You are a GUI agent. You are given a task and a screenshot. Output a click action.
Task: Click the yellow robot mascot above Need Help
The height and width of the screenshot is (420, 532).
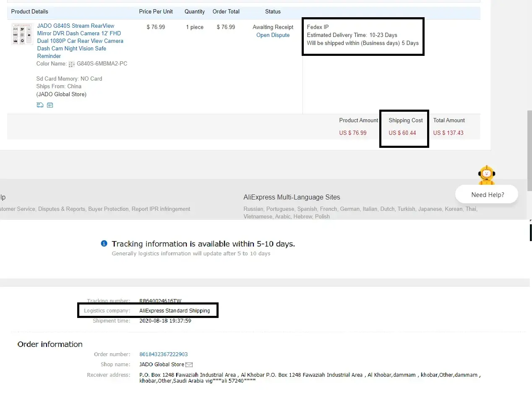pos(487,175)
